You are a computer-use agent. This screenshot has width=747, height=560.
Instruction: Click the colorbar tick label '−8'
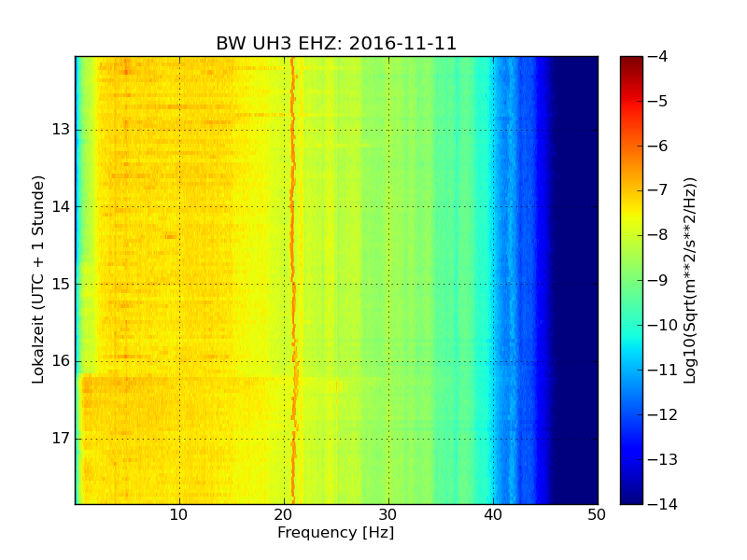[x=658, y=235]
